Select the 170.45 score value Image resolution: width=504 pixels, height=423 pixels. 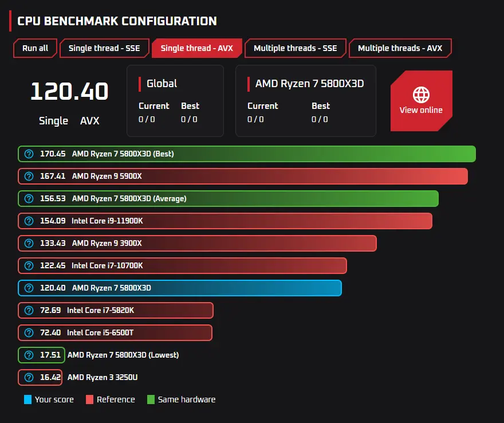(53, 154)
